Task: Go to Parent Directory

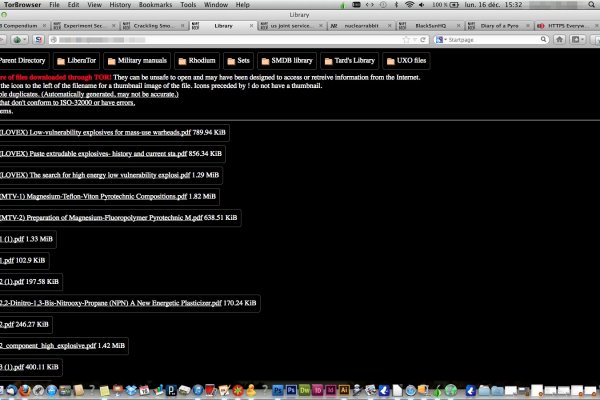Action: pos(22,60)
